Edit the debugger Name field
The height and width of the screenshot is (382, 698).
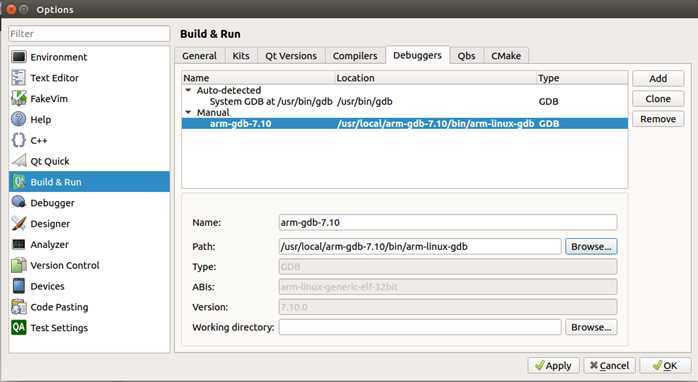pos(448,222)
